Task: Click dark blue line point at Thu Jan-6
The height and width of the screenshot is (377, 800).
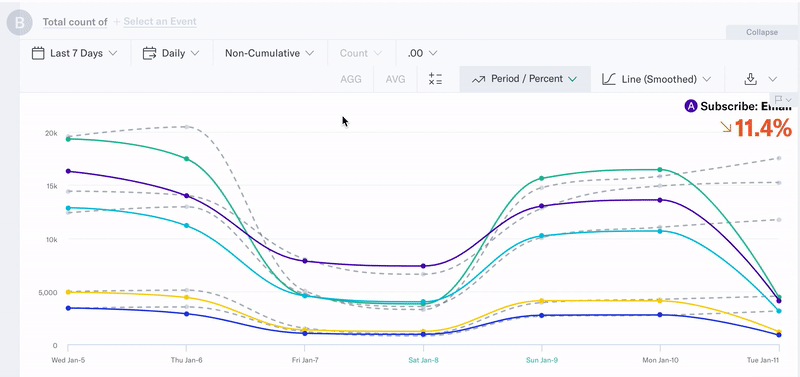Action: tap(186, 314)
